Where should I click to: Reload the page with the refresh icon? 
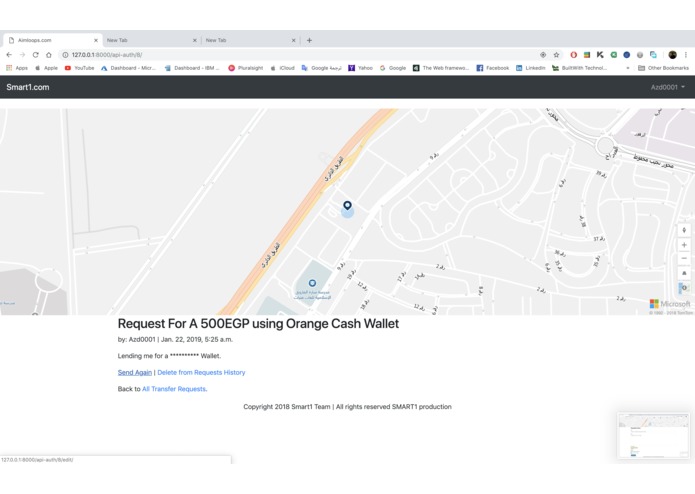click(35, 55)
